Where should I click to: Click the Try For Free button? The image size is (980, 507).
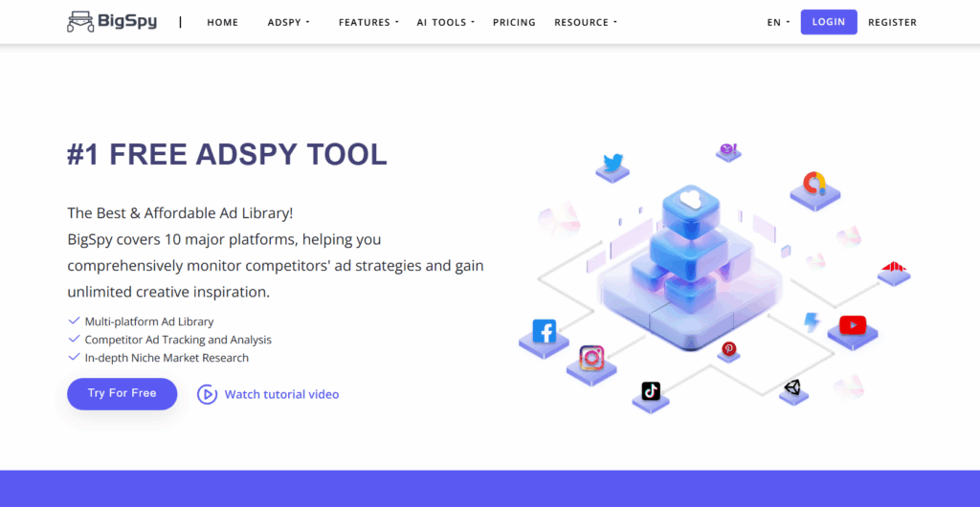[x=122, y=393]
